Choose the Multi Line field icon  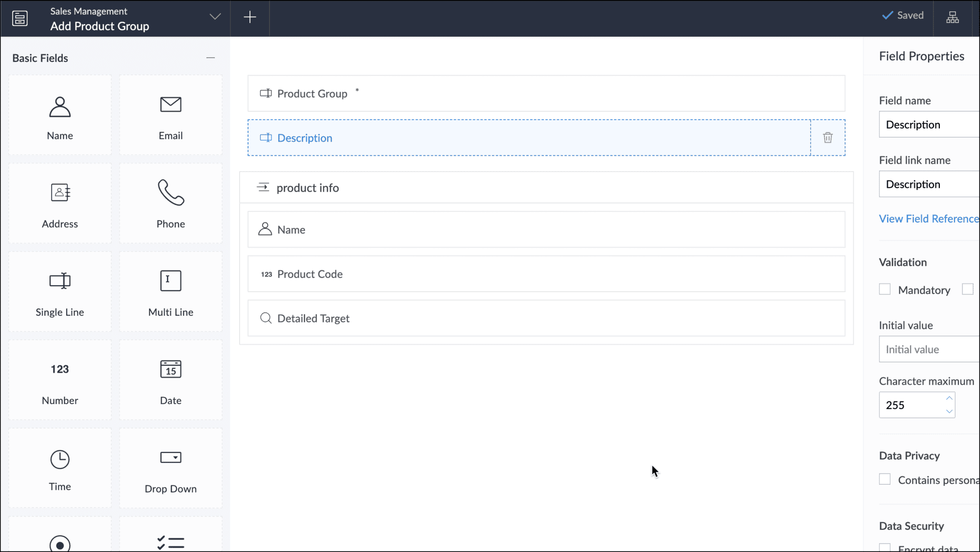click(171, 281)
